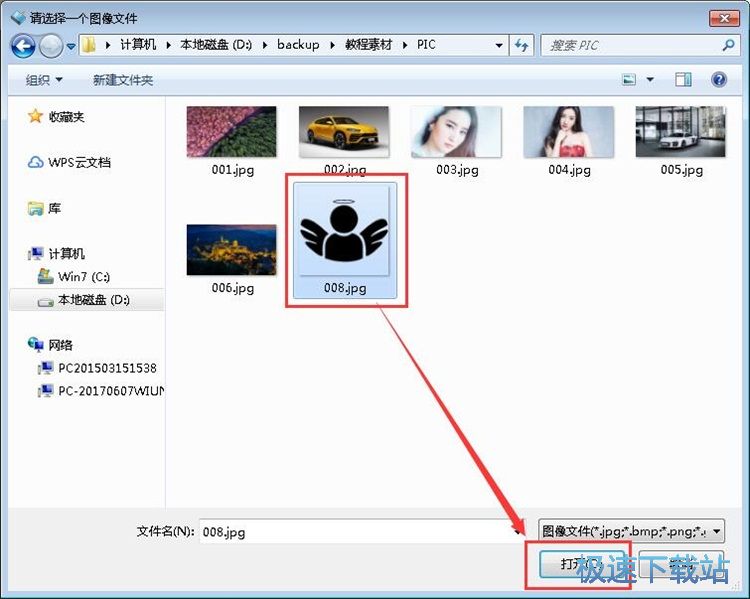Click the network icon beside 网络

[x=35, y=344]
